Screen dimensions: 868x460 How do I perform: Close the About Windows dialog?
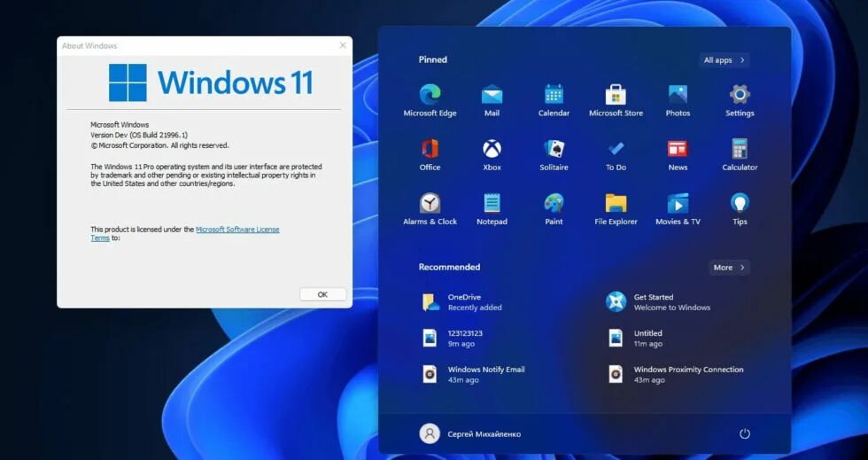343,45
